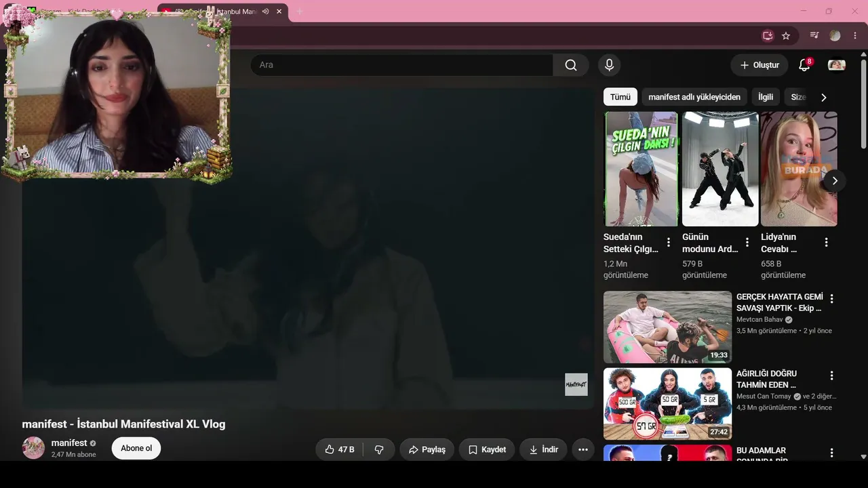Open more actions for the manifest video
The image size is (868, 488).
[x=583, y=449]
